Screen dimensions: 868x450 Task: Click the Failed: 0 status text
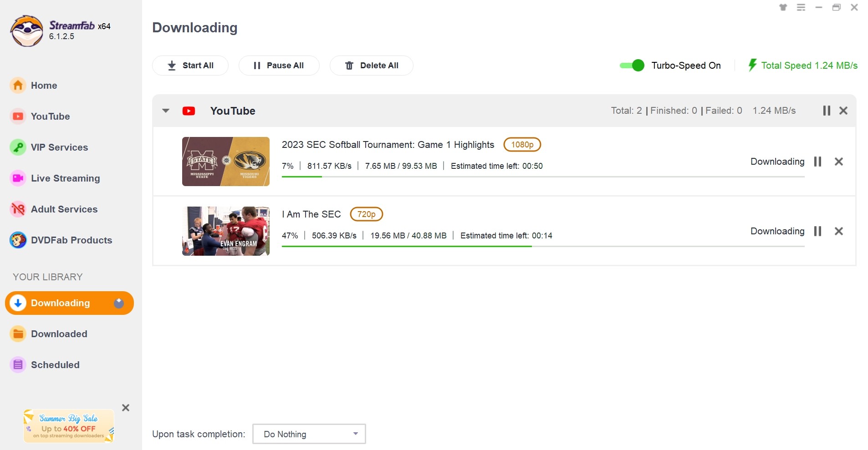(724, 111)
